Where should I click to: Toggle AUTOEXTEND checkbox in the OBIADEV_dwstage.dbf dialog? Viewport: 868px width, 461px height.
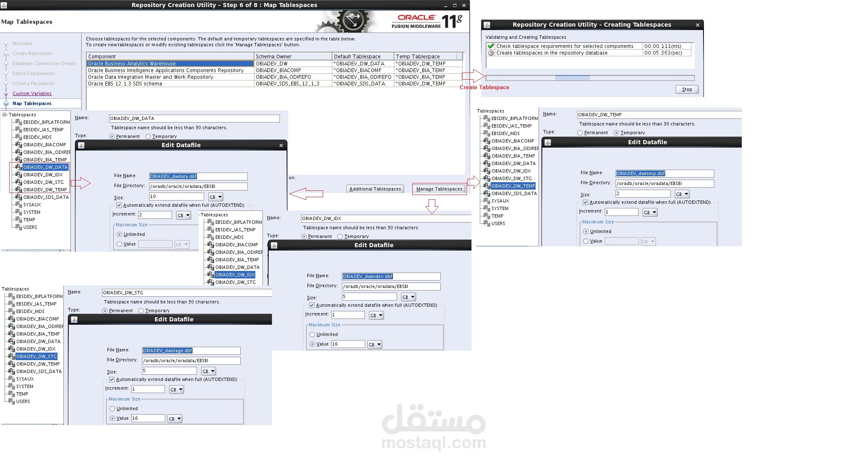click(x=112, y=380)
